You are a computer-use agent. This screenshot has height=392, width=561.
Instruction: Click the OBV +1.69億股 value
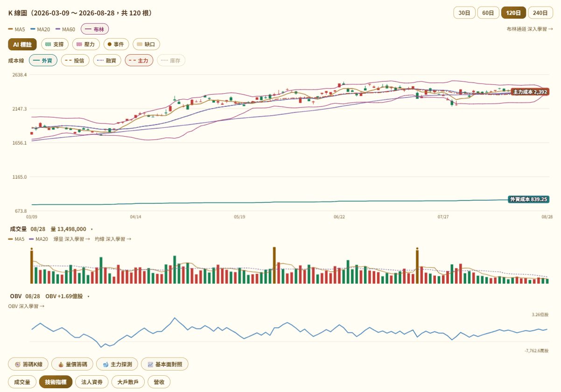(x=64, y=296)
